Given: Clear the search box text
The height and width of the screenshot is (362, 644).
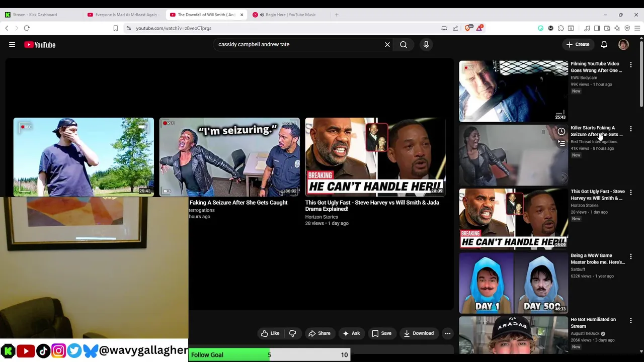Looking at the screenshot, I should click(x=387, y=44).
